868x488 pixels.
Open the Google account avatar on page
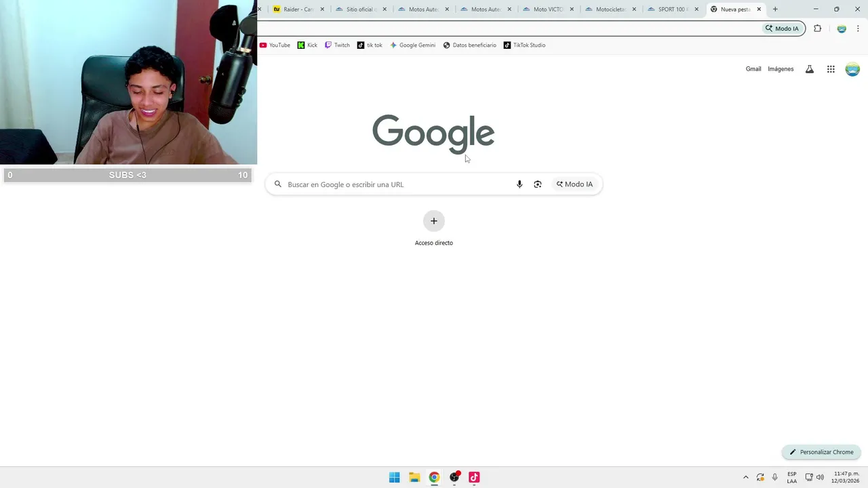pos(852,69)
